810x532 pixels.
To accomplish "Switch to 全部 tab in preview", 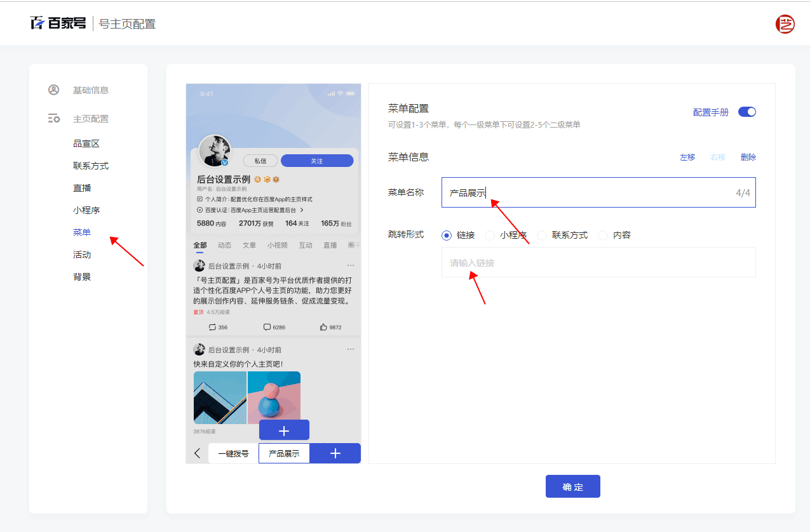I will point(200,245).
